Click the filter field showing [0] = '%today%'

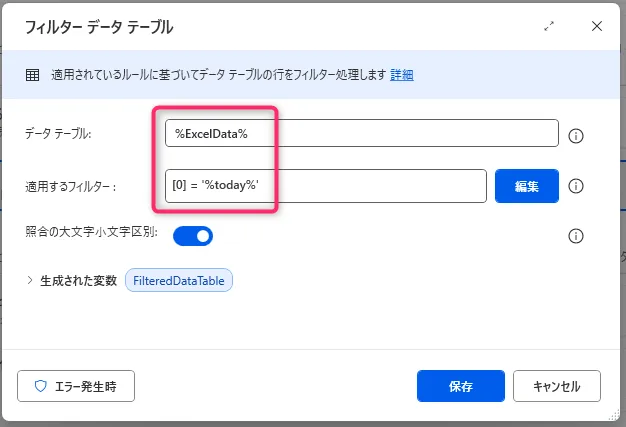click(326, 186)
